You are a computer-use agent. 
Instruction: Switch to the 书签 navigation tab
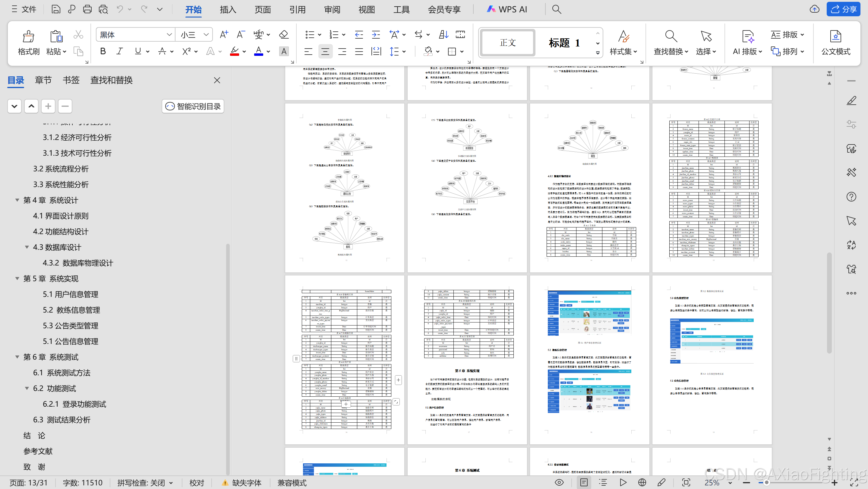click(x=71, y=80)
